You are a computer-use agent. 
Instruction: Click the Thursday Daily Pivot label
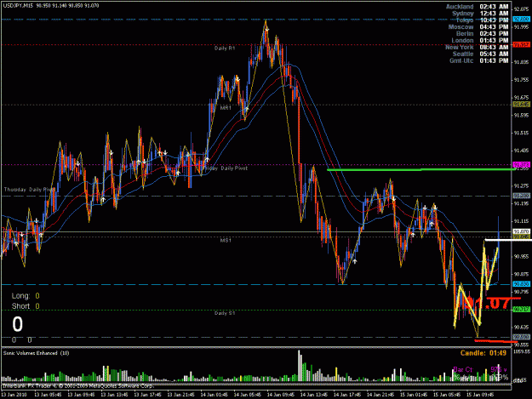click(x=29, y=190)
